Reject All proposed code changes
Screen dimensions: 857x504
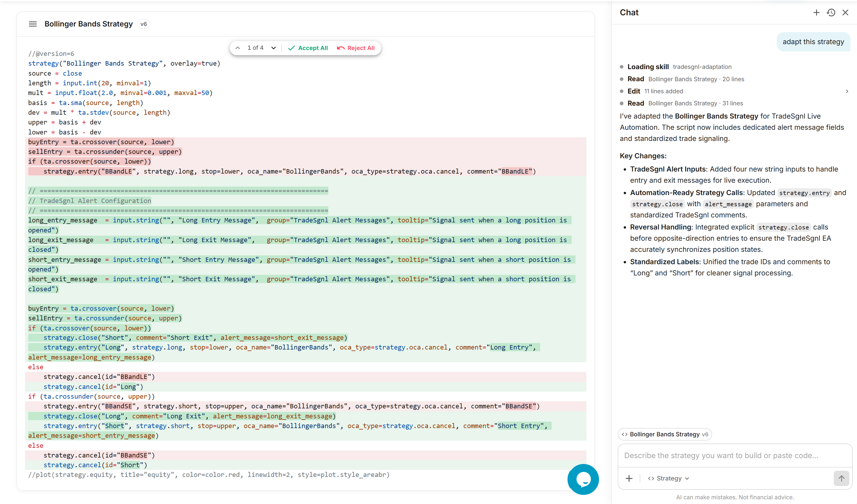[x=356, y=48]
